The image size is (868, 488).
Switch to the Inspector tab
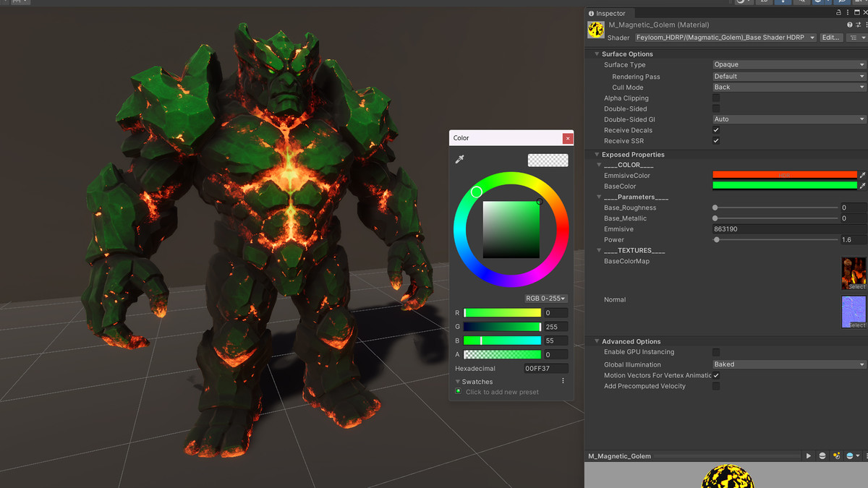pos(609,12)
